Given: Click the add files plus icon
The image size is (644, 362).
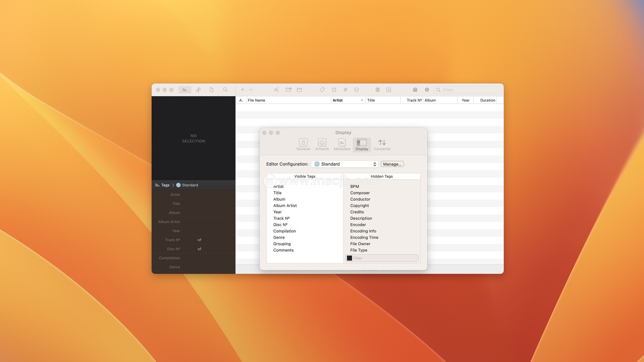Looking at the screenshot, I should tap(243, 90).
